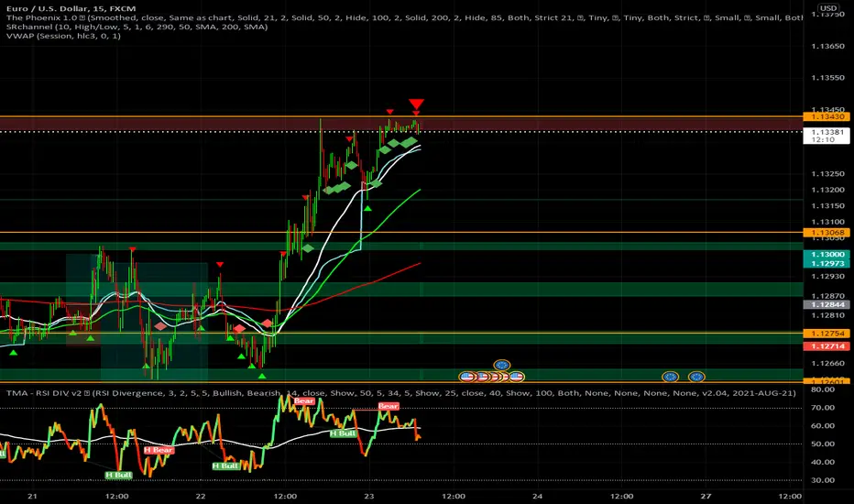This screenshot has width=854, height=504.
Task: Click the leftmost US flag event icon
Action: tap(466, 377)
